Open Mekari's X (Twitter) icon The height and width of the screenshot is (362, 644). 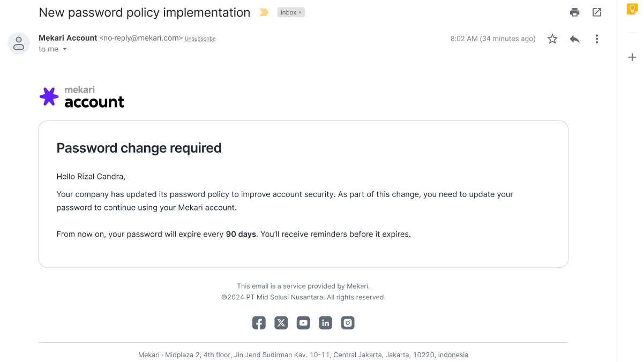(x=281, y=323)
